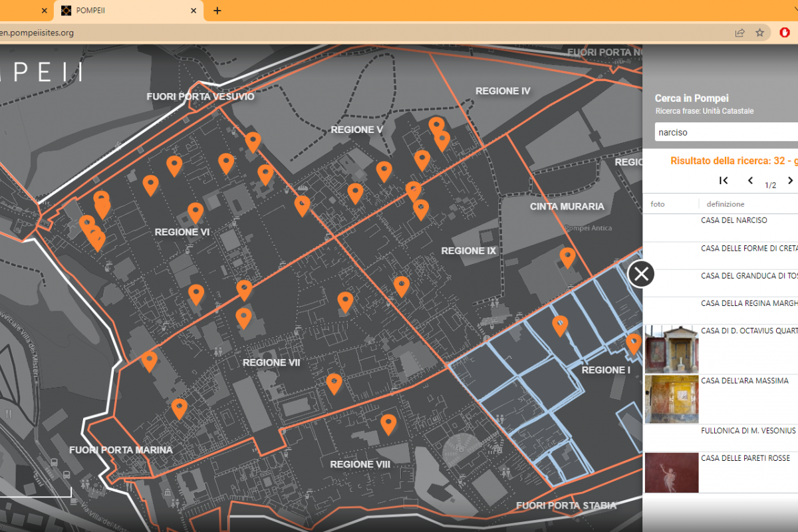798x532 pixels.
Task: Open a new browser tab
Action: 217,11
